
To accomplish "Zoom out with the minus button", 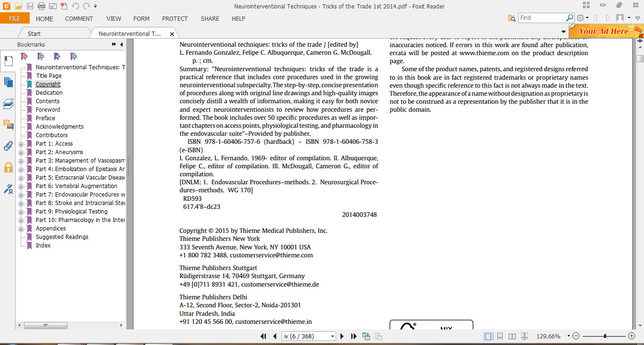I will [x=575, y=336].
